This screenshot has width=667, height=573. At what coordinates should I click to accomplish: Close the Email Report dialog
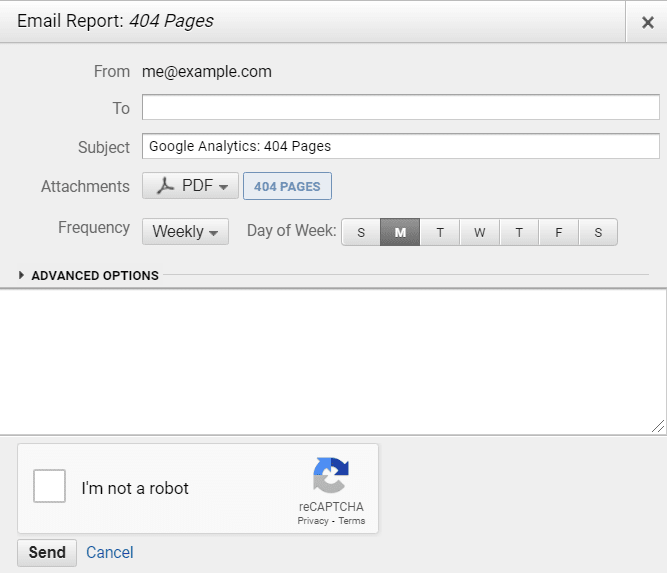coord(647,22)
